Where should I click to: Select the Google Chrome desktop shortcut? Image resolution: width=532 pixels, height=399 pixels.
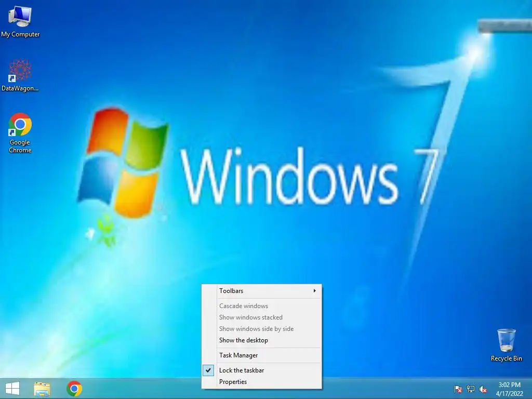click(x=20, y=133)
